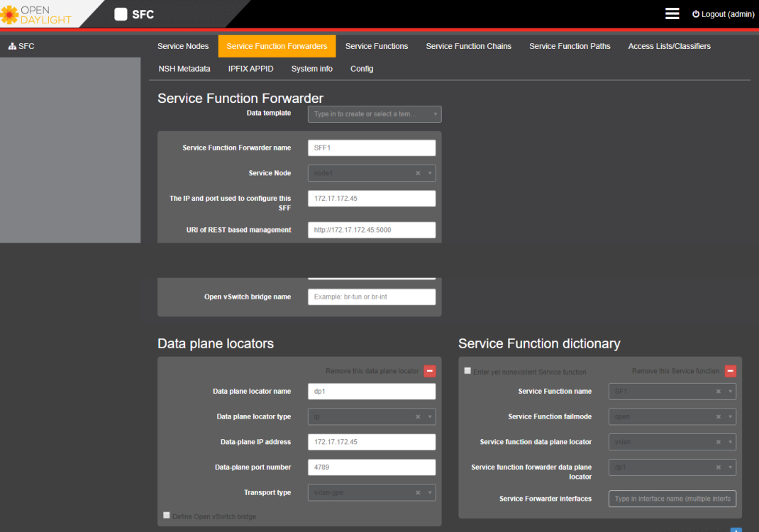Click the Data plane locator name field
Image resolution: width=759 pixels, height=532 pixels.
[x=372, y=392]
